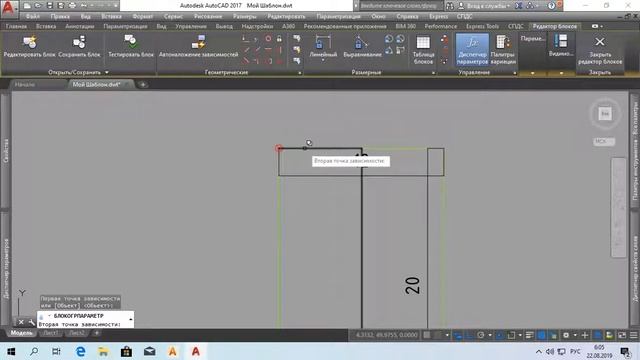This screenshot has height=360, width=640.
Task: Click the Open file icon in quick access toolbar
Action: (x=38, y=6)
